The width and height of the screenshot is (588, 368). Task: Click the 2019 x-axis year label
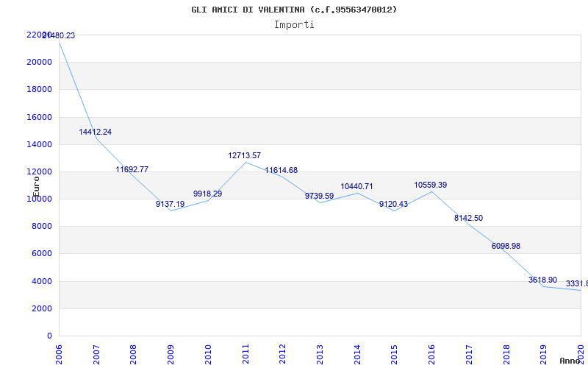(x=543, y=354)
